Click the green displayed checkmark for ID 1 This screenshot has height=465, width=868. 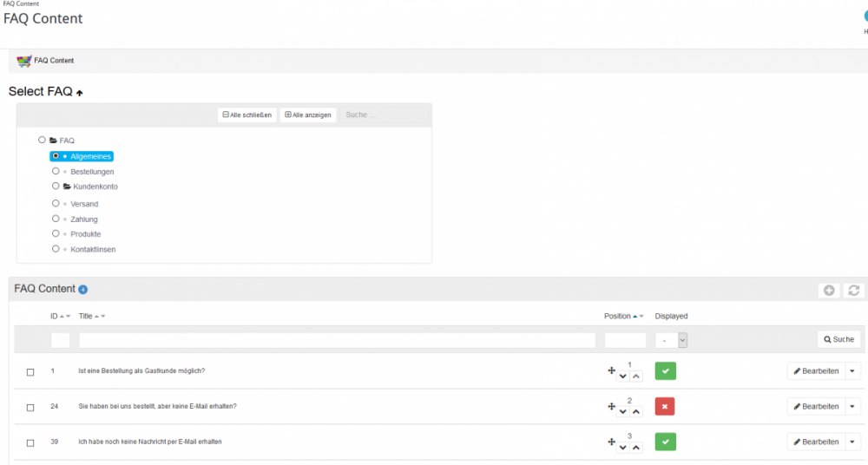[x=665, y=370]
